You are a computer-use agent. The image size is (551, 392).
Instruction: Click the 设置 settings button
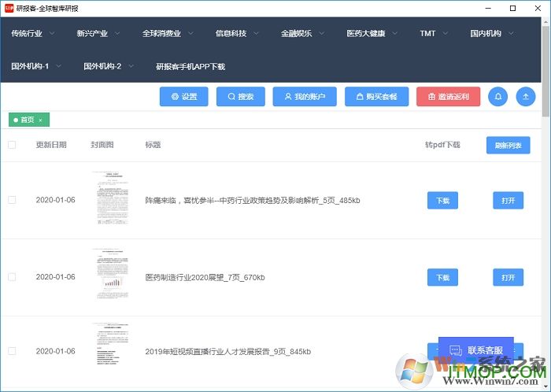(x=183, y=97)
